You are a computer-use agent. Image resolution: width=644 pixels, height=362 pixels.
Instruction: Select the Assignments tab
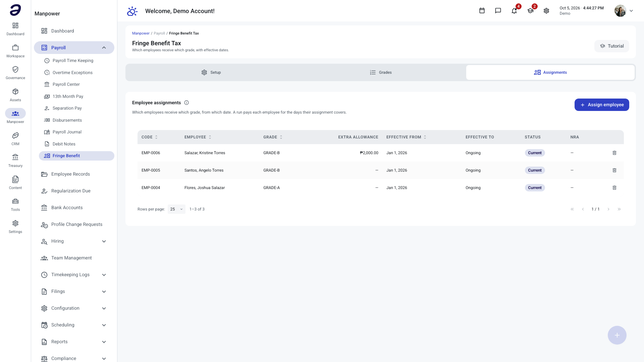pyautogui.click(x=550, y=72)
